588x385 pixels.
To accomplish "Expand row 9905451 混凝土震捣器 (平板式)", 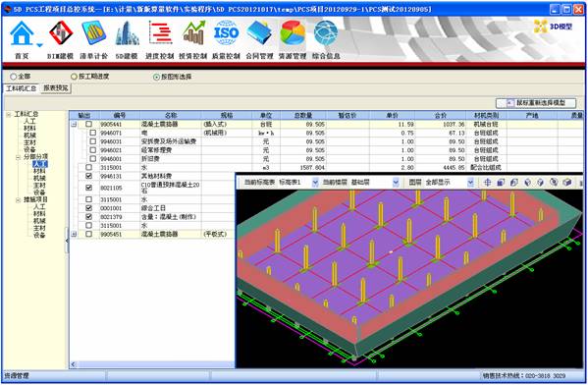I will point(74,234).
